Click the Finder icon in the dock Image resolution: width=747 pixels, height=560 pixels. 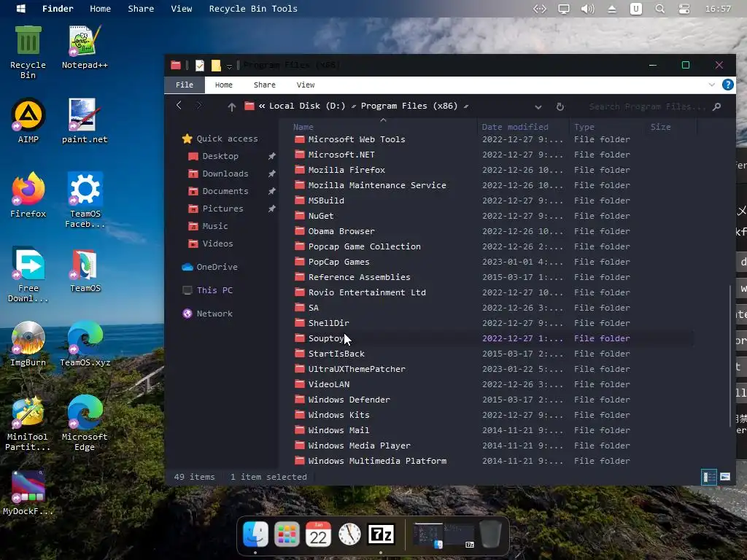255,534
